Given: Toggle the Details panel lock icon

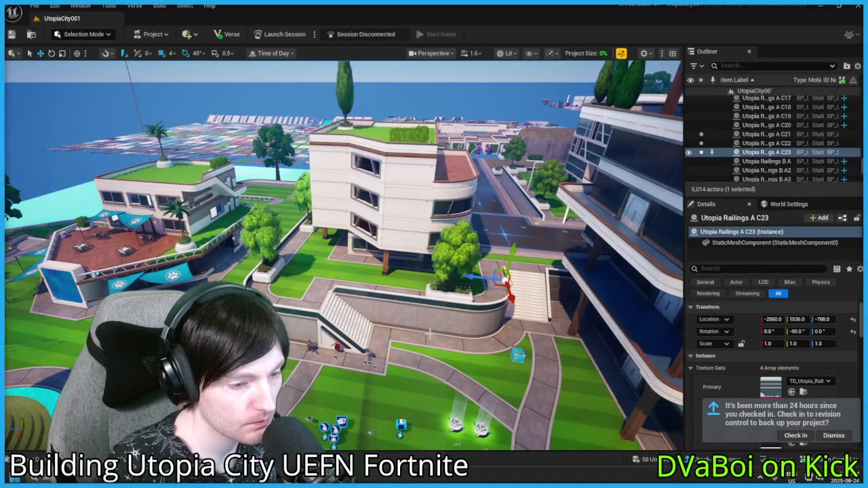Looking at the screenshot, I should pos(857,218).
